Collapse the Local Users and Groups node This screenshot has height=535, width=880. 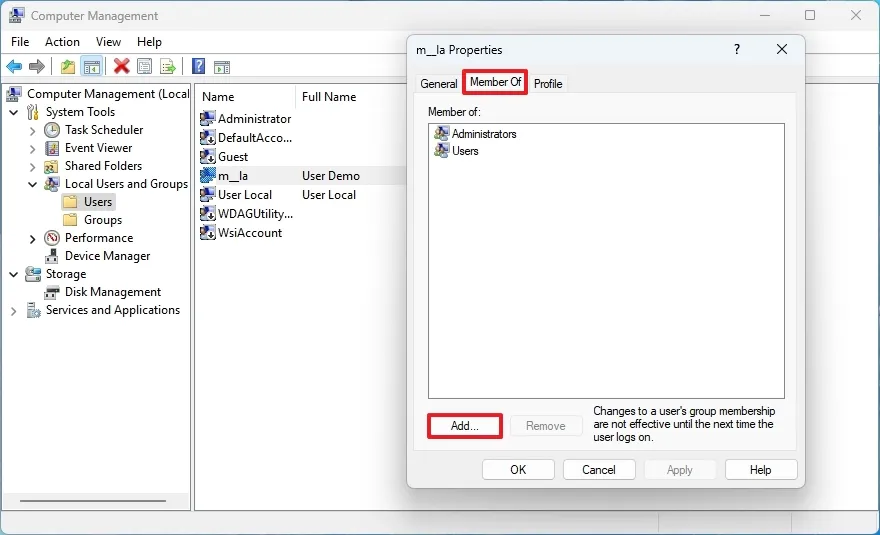[x=33, y=184]
